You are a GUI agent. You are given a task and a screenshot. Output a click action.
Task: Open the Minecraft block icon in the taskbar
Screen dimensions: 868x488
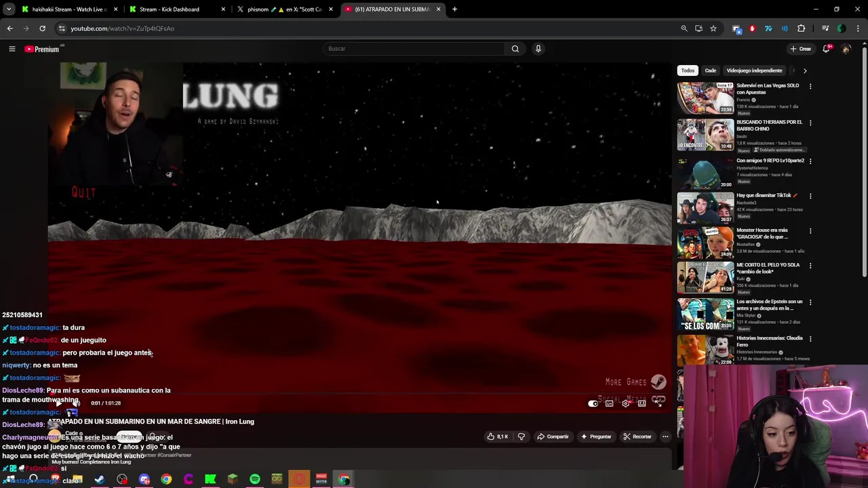233,480
